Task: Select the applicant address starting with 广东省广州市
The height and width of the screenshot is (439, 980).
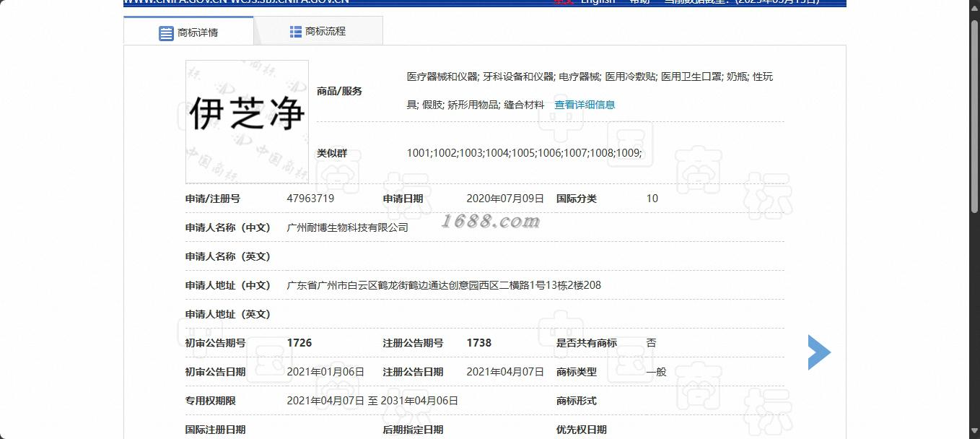Action: [x=444, y=285]
